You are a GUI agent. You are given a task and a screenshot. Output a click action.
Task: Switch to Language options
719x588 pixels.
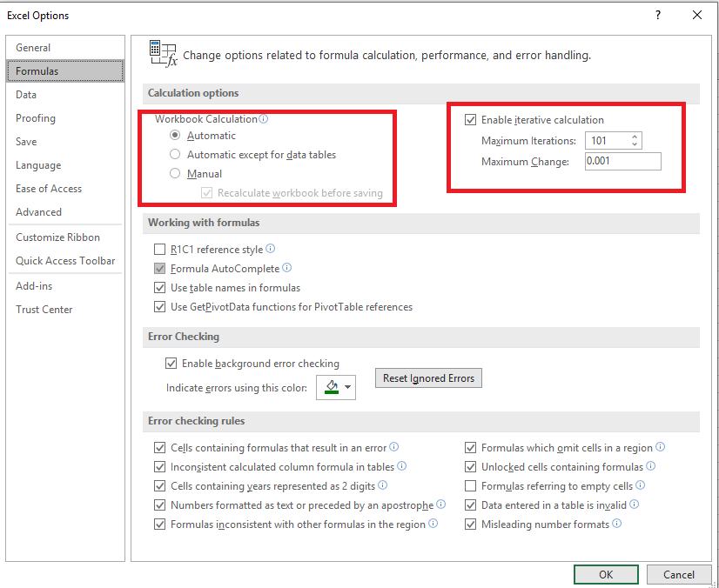tap(65, 165)
